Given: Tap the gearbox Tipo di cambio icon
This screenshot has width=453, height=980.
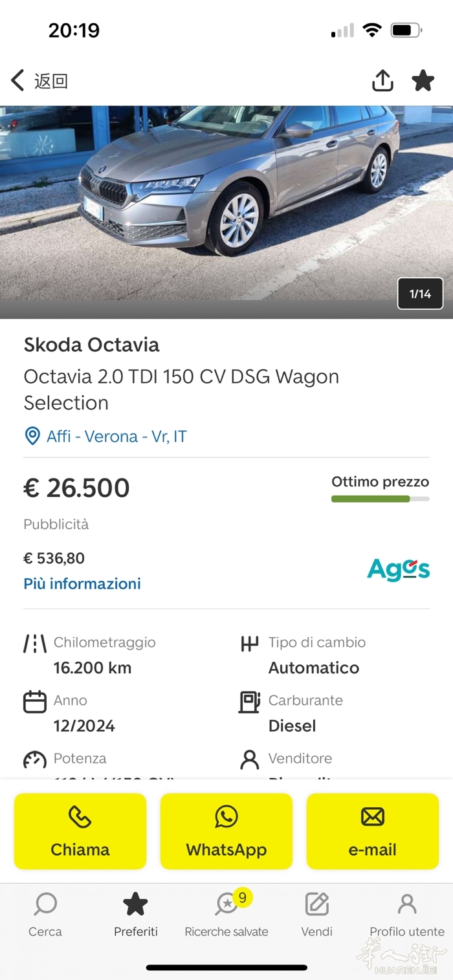Looking at the screenshot, I should tap(249, 643).
